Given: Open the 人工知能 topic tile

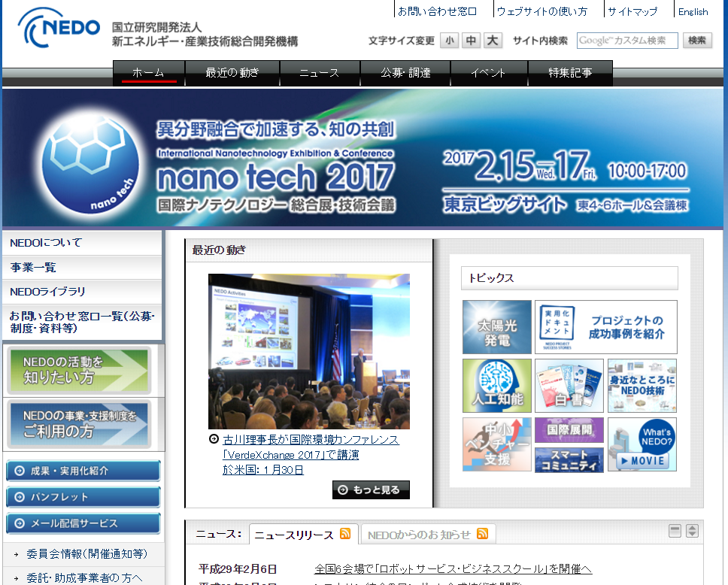Looking at the screenshot, I should coord(497,386).
